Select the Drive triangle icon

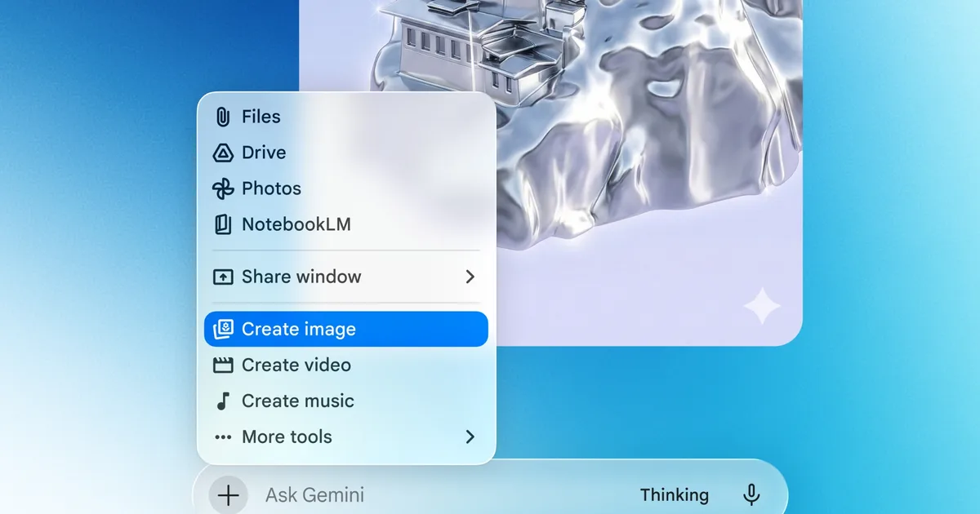coord(222,153)
